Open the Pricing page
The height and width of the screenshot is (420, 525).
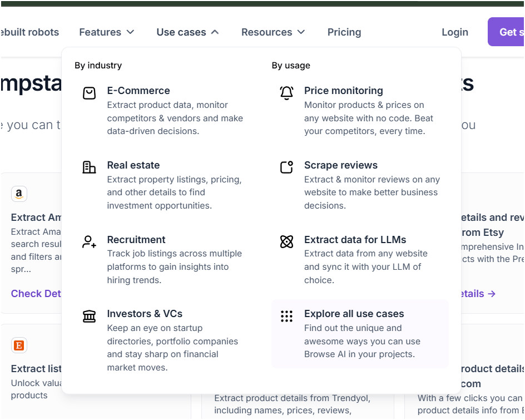(x=344, y=32)
